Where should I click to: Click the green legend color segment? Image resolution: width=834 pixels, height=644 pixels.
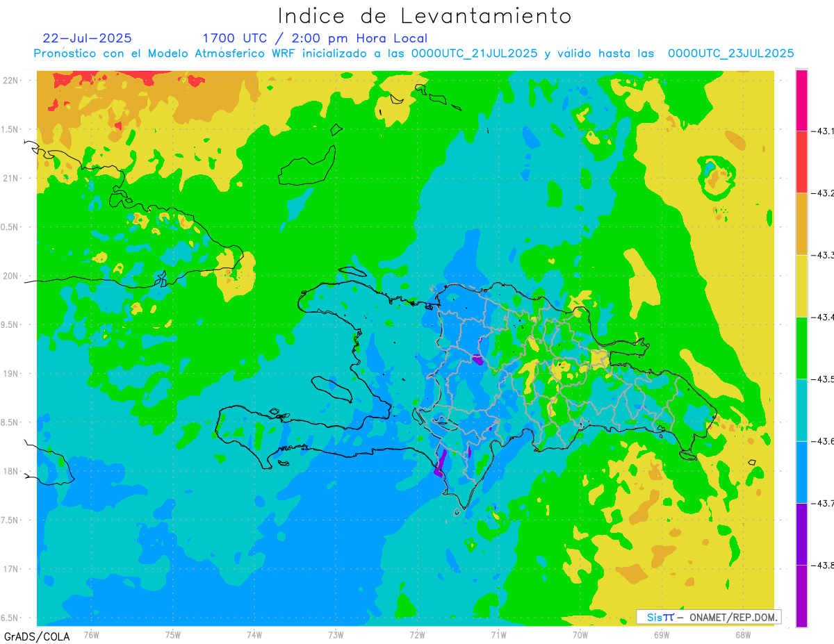tap(801, 347)
